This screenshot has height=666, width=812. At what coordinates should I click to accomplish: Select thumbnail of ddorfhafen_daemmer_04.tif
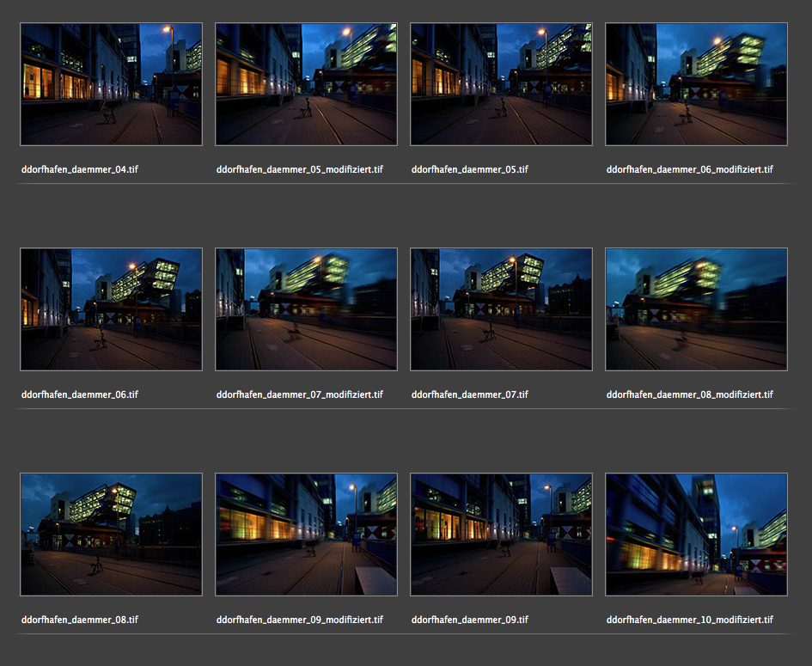(111, 83)
